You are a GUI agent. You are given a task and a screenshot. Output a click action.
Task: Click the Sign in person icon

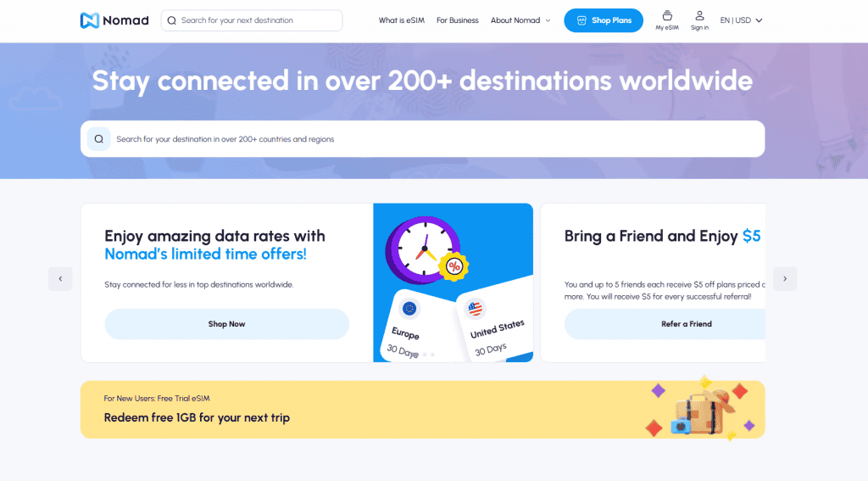coord(699,16)
